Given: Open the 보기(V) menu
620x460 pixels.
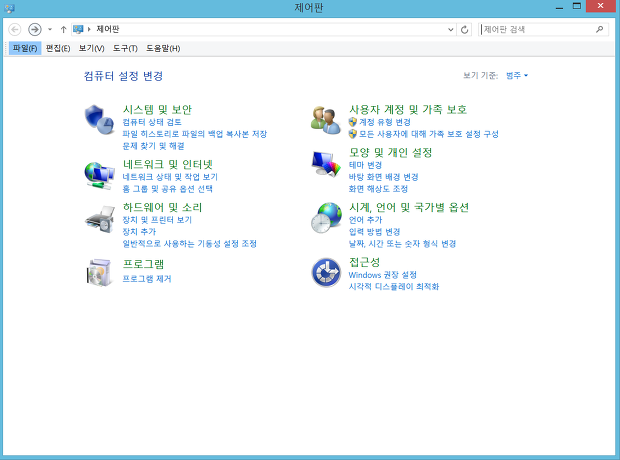Looking at the screenshot, I should point(91,48).
